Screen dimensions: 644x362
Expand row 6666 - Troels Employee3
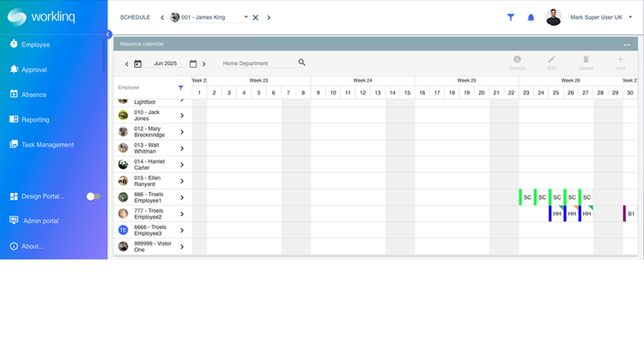tap(182, 230)
